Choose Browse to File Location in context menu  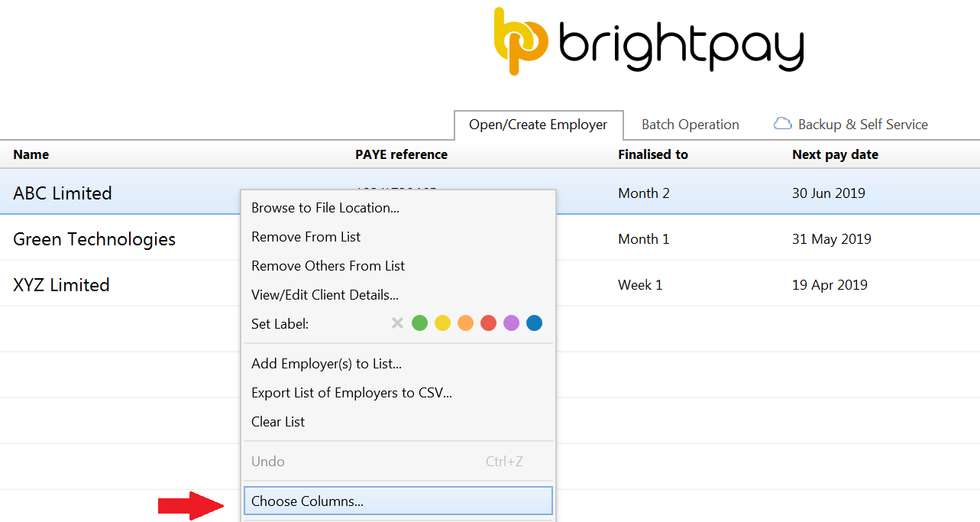(399, 208)
